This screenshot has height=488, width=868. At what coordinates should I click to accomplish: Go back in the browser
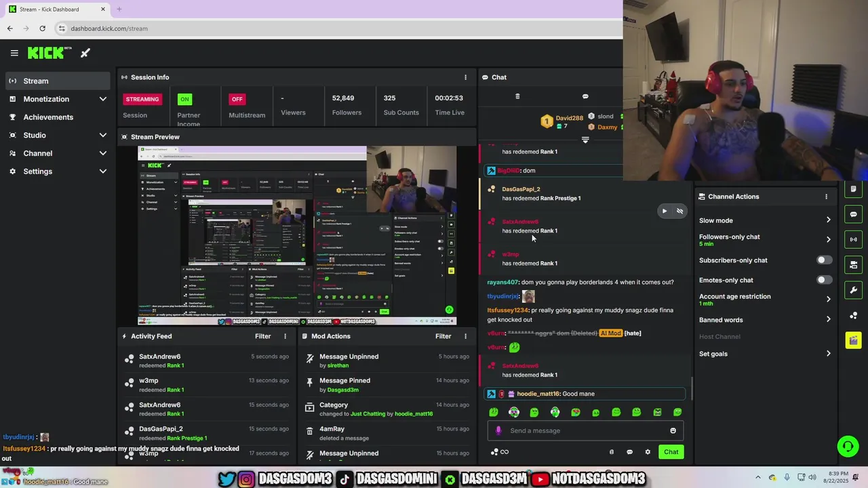(x=9, y=28)
